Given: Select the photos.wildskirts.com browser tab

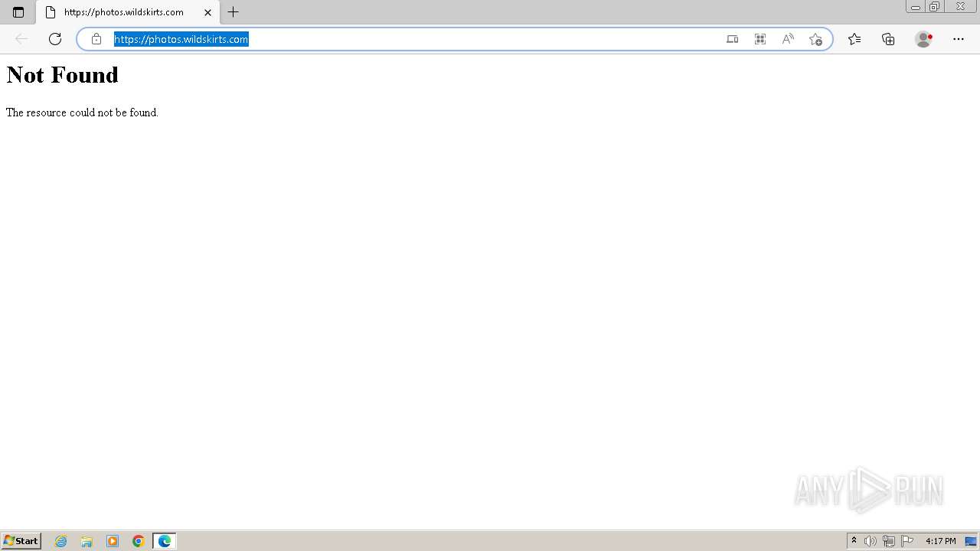Looking at the screenshot, I should pos(127,12).
